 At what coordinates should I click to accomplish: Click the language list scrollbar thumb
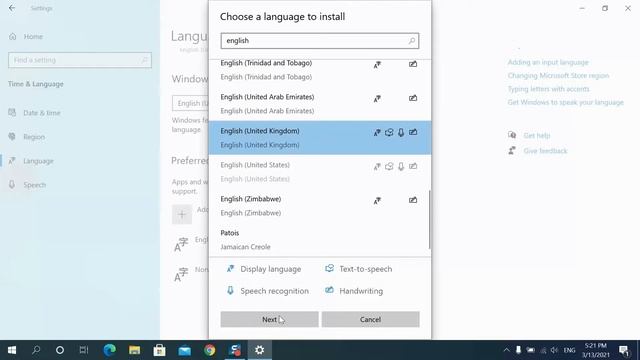click(429, 219)
